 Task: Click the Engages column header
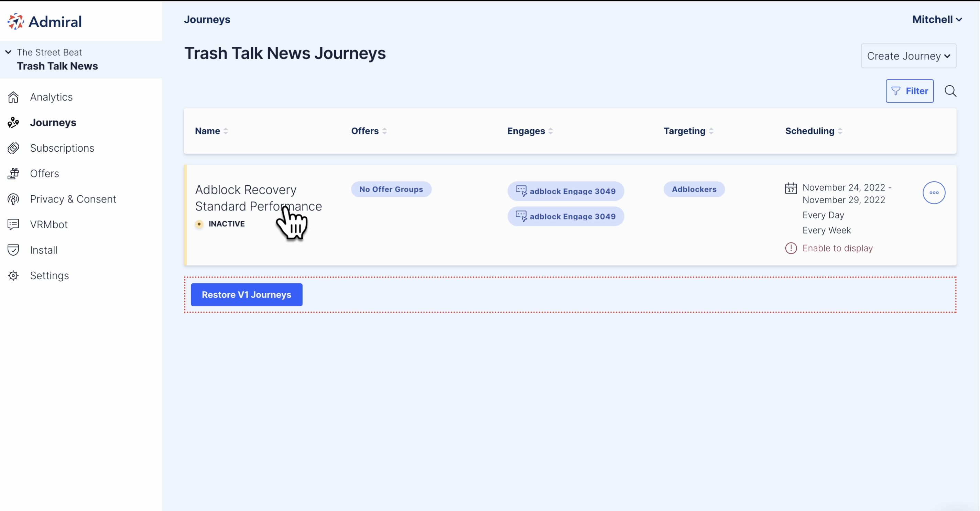point(526,131)
